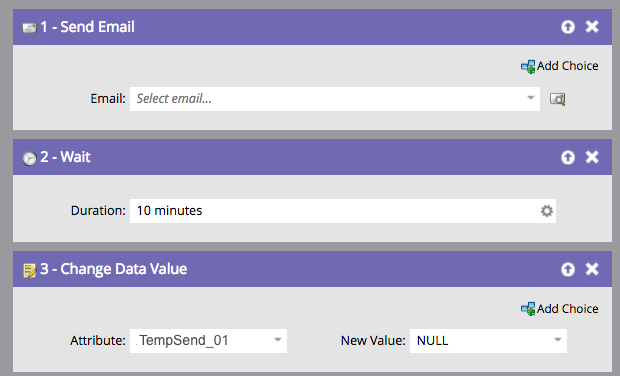Click the Change Data Value notepad icon
Viewport: 620px width, 376px height.
tap(30, 270)
